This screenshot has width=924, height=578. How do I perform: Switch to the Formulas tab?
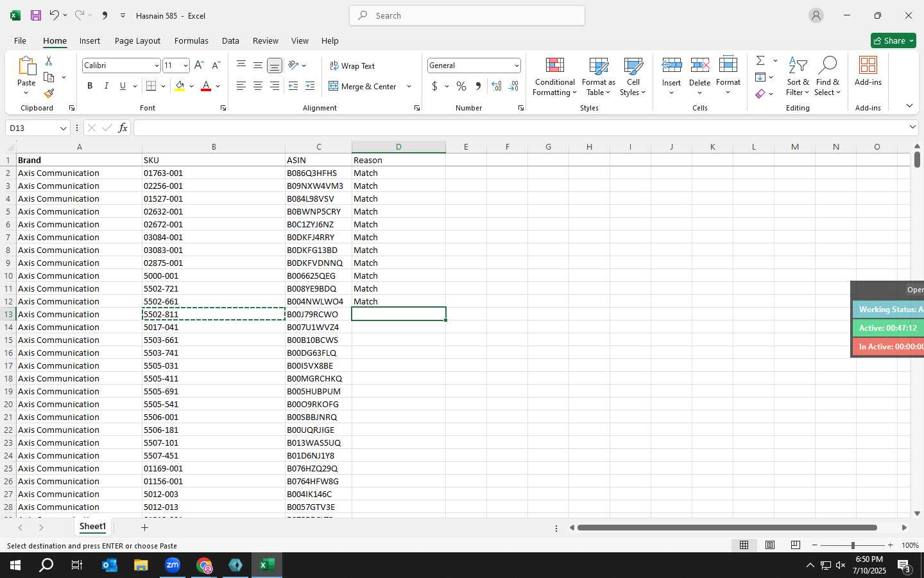191,40
